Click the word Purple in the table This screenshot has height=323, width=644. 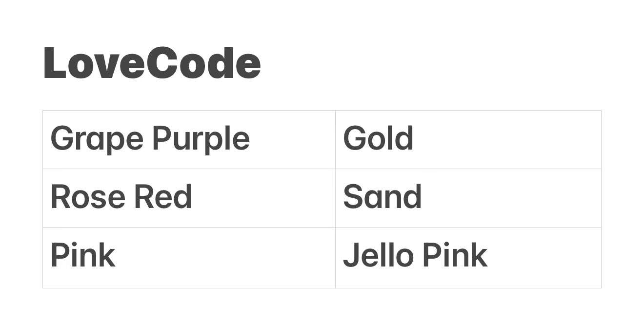pos(201,139)
